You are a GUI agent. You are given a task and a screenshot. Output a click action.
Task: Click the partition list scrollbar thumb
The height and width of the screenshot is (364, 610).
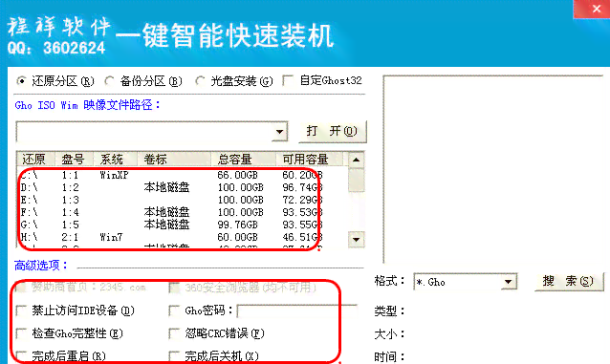pyautogui.click(x=356, y=180)
